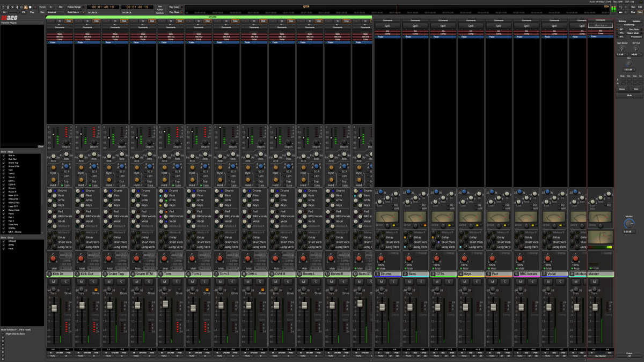Click the Kick In gate Hold knob
644x362 pixels.
pos(53,180)
